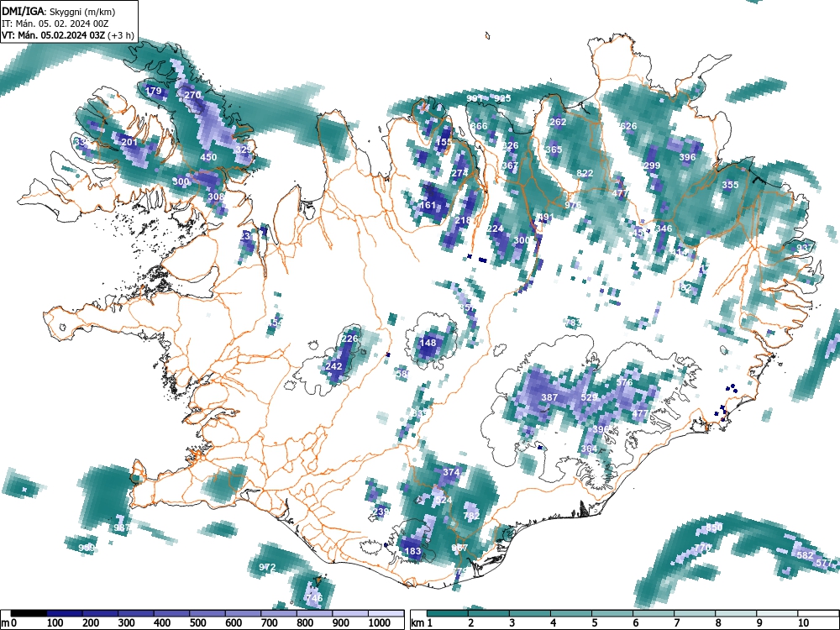
Task: Click the visibility value 274
Action: coord(459,173)
